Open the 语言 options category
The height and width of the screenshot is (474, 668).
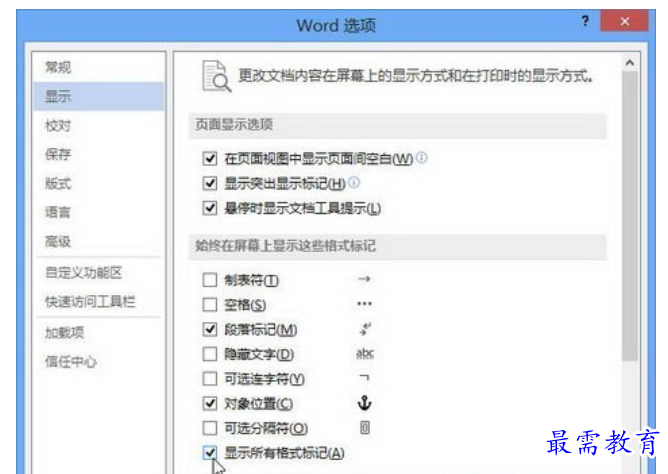[98, 212]
